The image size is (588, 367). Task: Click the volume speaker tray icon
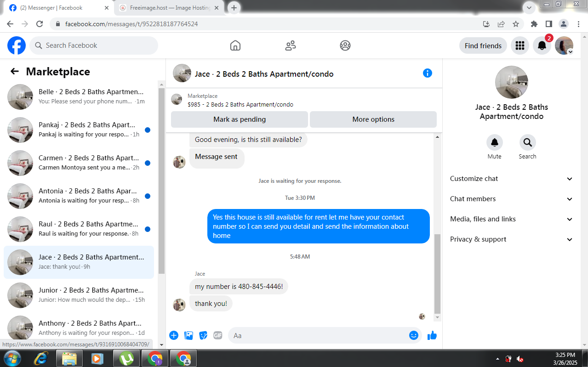[x=520, y=359]
